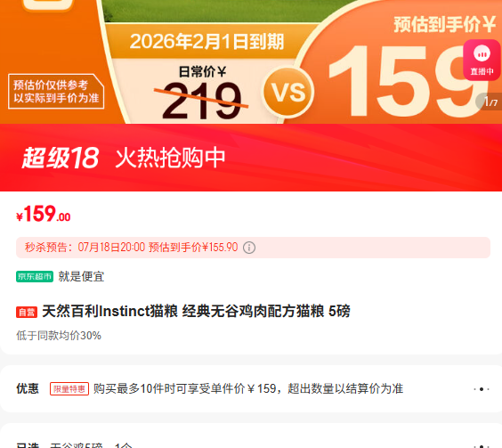Click the 低于同款均价30% text
Screen dimensions: 502x448
[59, 336]
